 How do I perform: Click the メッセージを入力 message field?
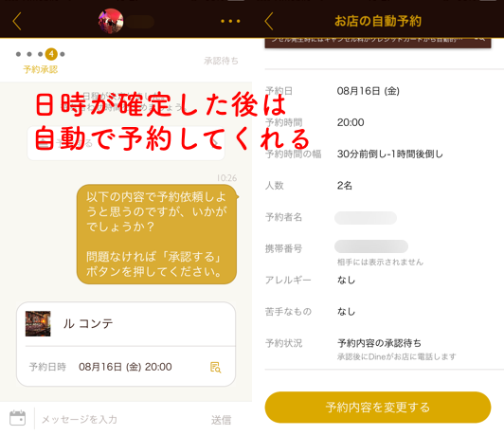point(122,419)
